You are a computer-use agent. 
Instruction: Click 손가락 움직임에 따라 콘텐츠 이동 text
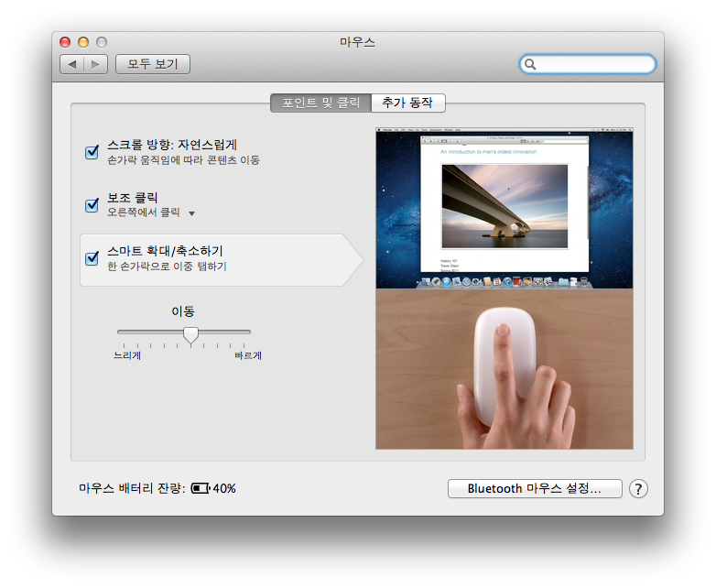tap(183, 160)
